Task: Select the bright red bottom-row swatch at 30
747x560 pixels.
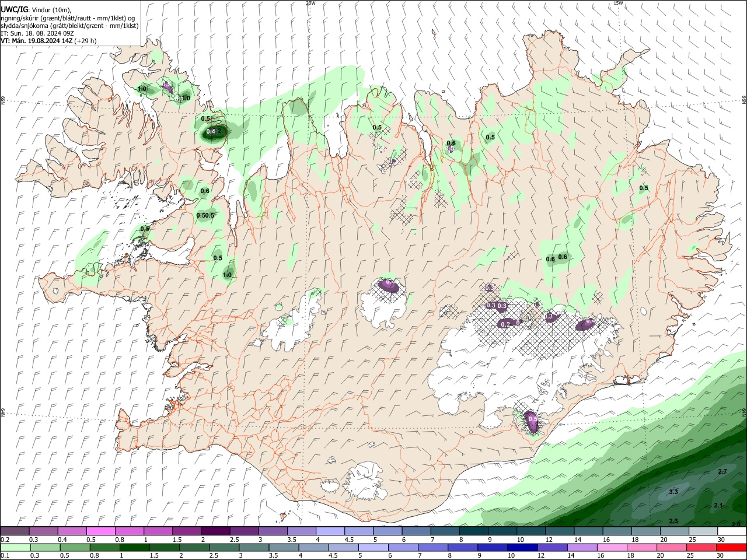Action: (x=731, y=548)
